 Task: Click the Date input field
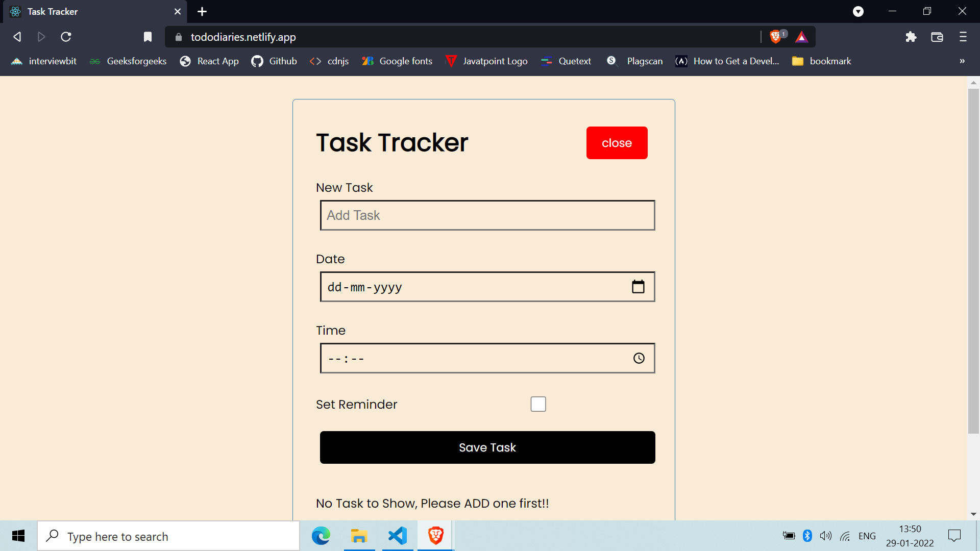pos(487,287)
